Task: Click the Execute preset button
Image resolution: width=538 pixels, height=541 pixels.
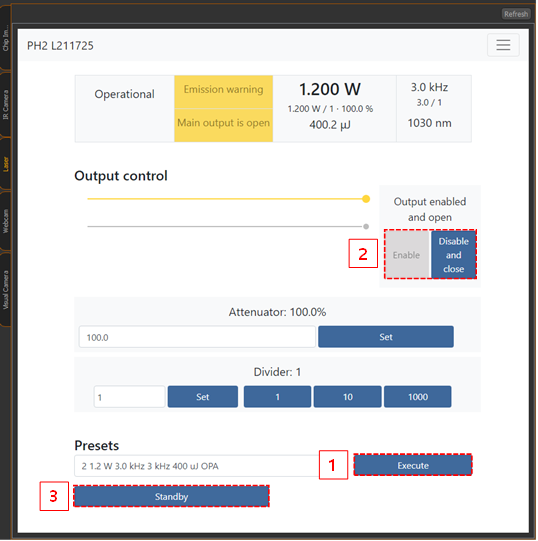Action: 413,465
